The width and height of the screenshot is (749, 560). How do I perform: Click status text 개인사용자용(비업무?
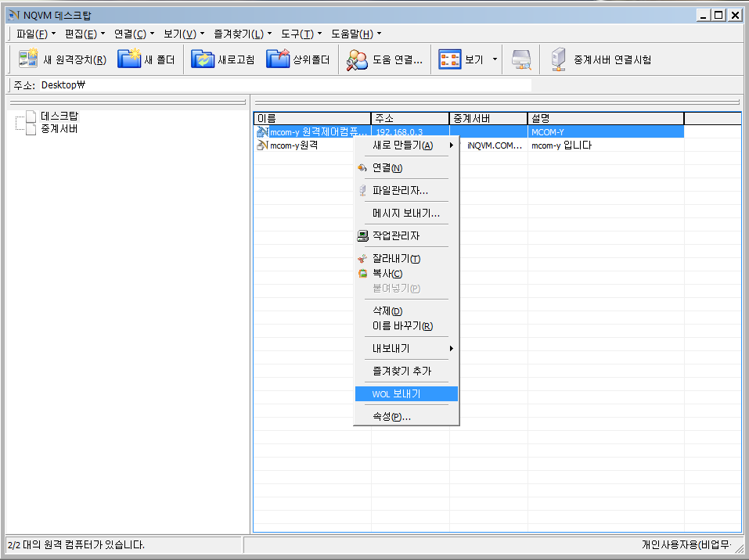(x=686, y=544)
